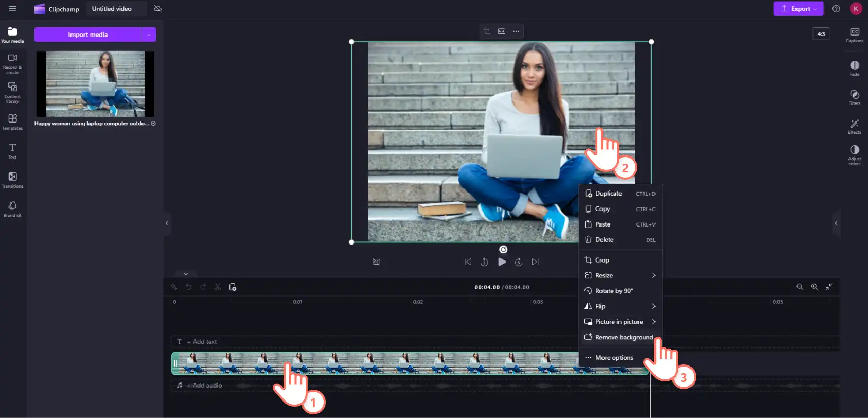Image resolution: width=868 pixels, height=418 pixels.
Task: Open Record & create panel
Action: point(12,64)
